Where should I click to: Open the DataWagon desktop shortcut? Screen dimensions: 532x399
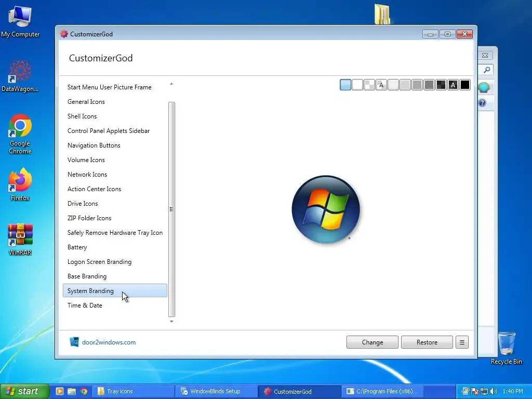(20, 76)
